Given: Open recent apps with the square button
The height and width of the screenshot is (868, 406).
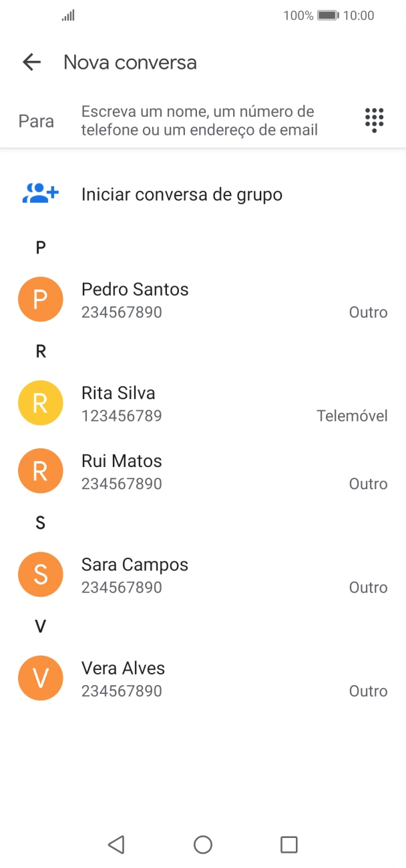Looking at the screenshot, I should click(x=288, y=844).
